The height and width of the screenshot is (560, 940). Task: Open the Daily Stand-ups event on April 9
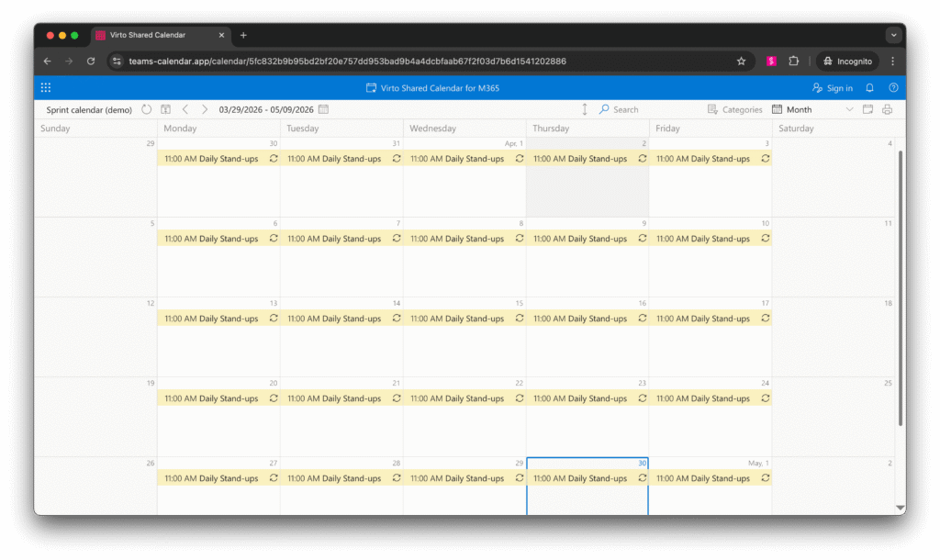click(587, 239)
